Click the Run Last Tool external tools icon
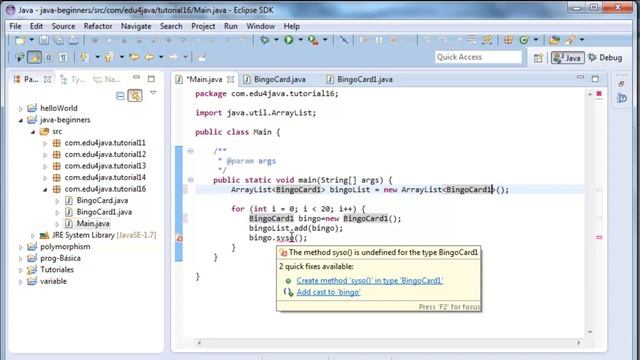This screenshot has width=640, height=360. 313,40
